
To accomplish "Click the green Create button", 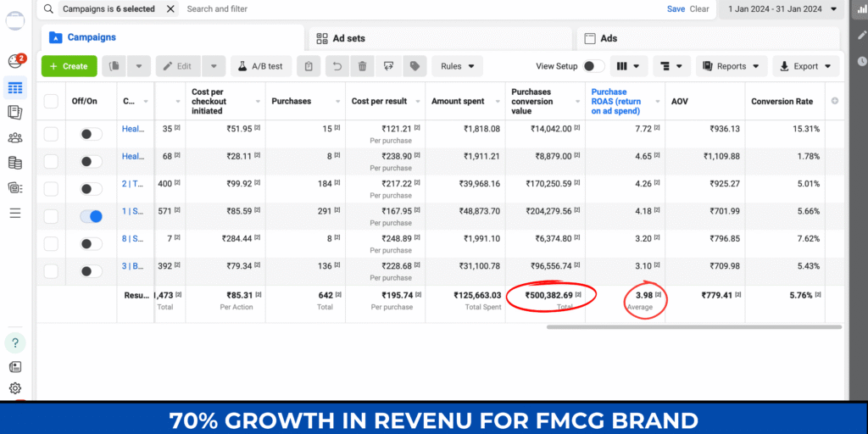I will pos(69,66).
